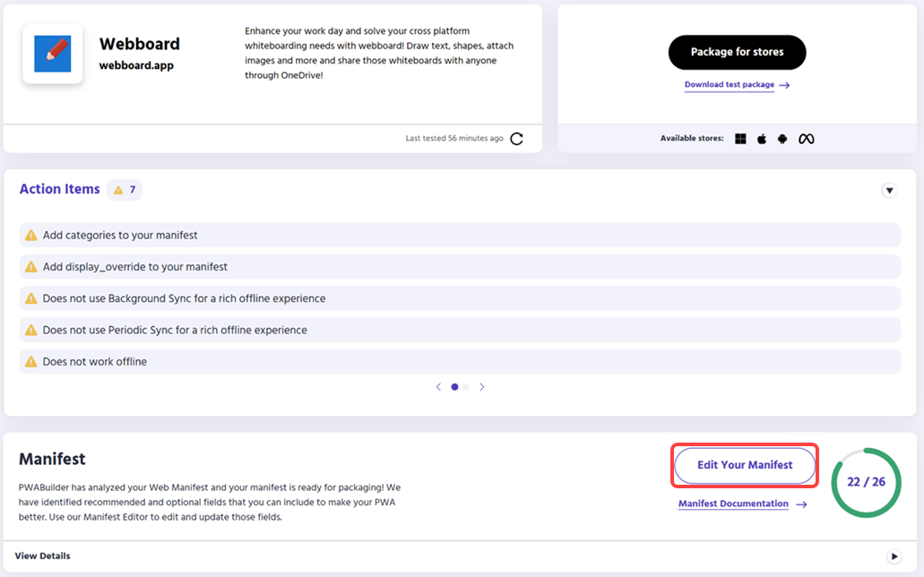
Task: Click Last tested 56 minutes ago text
Action: tap(454, 139)
